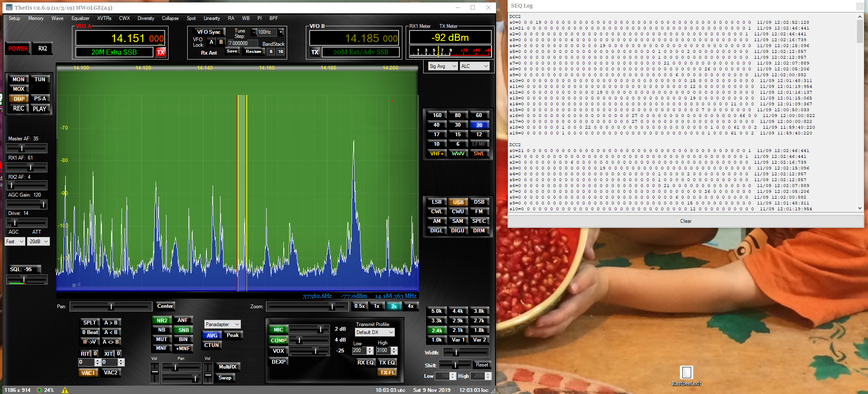The width and height of the screenshot is (868, 394).
Task: Increase tune step with plus button
Action: tap(281, 32)
